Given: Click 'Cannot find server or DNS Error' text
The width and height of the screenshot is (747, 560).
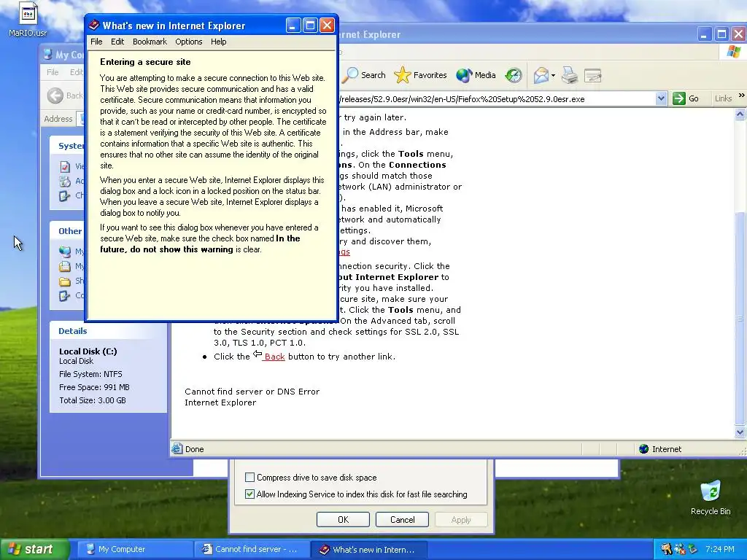Looking at the screenshot, I should coord(252,392).
